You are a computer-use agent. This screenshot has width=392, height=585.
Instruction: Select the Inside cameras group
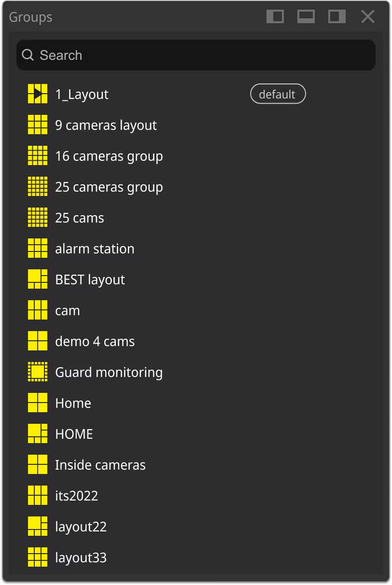click(100, 464)
